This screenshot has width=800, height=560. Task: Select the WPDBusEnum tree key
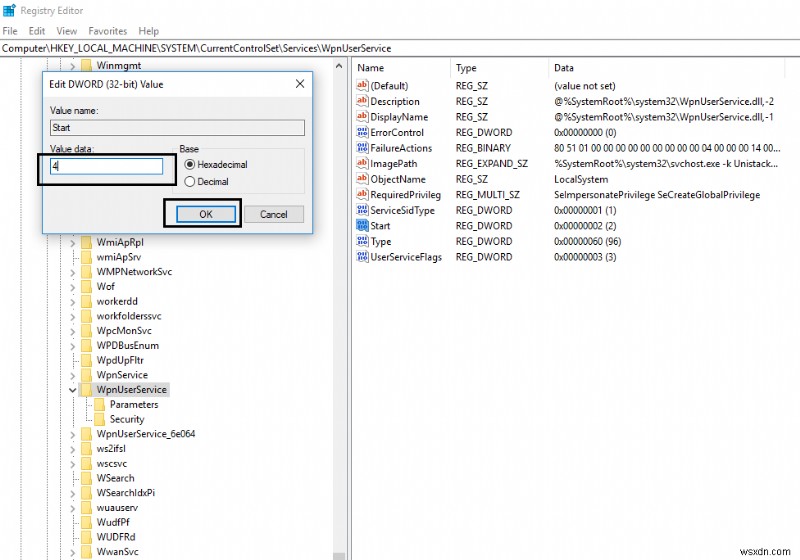(128, 345)
